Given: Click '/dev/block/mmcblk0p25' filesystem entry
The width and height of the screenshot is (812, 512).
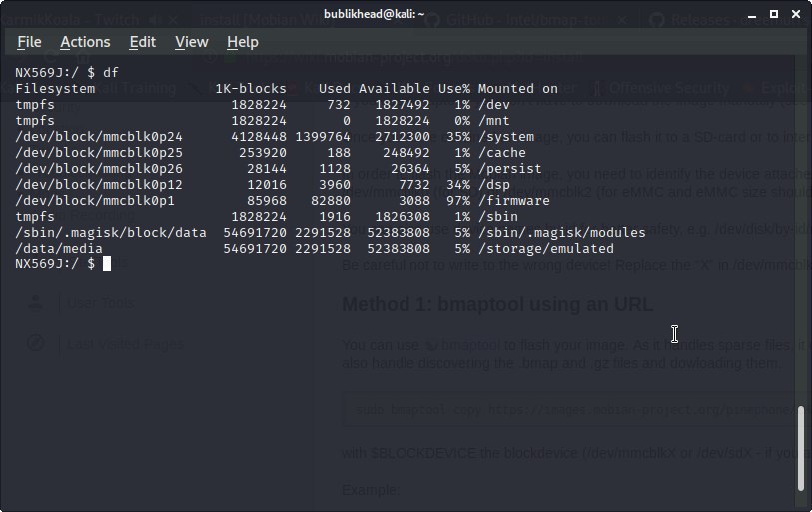Looking at the screenshot, I should coord(99,153).
